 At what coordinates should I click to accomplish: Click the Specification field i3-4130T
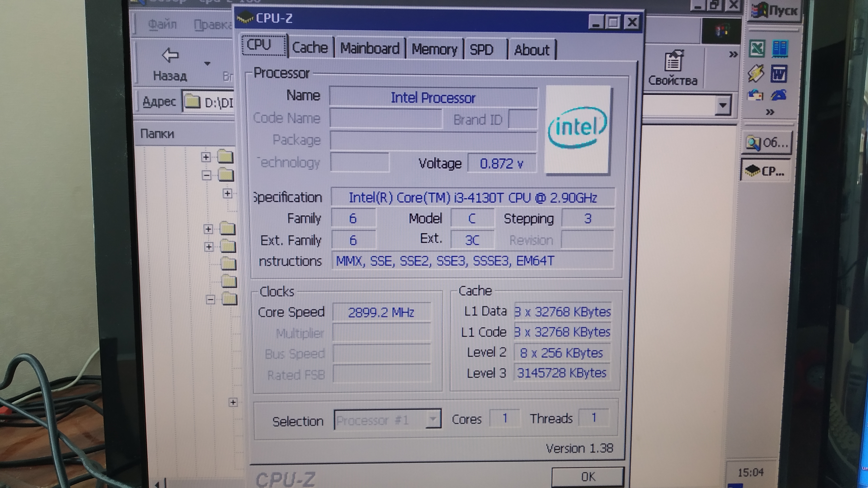click(473, 197)
